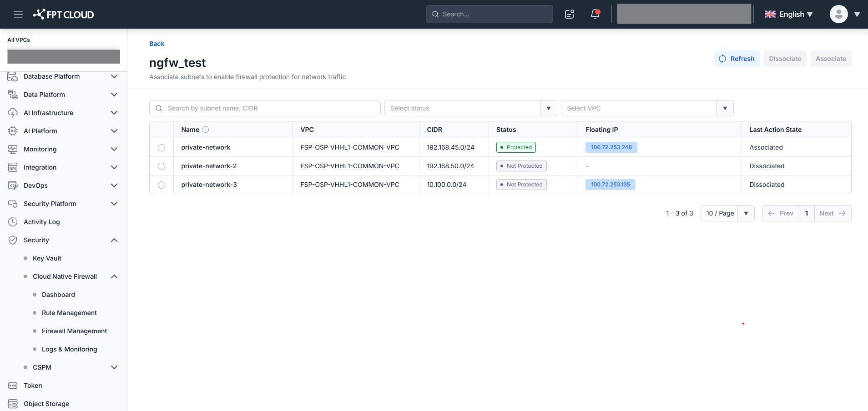Screen dimensions: 868x411
Task: Select the private-network row radio button
Action: pos(161,148)
